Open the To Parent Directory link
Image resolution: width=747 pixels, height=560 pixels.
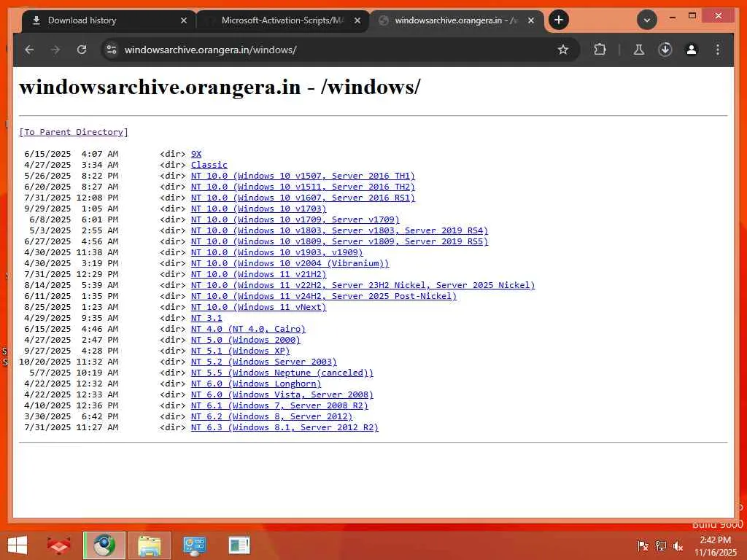coord(74,132)
